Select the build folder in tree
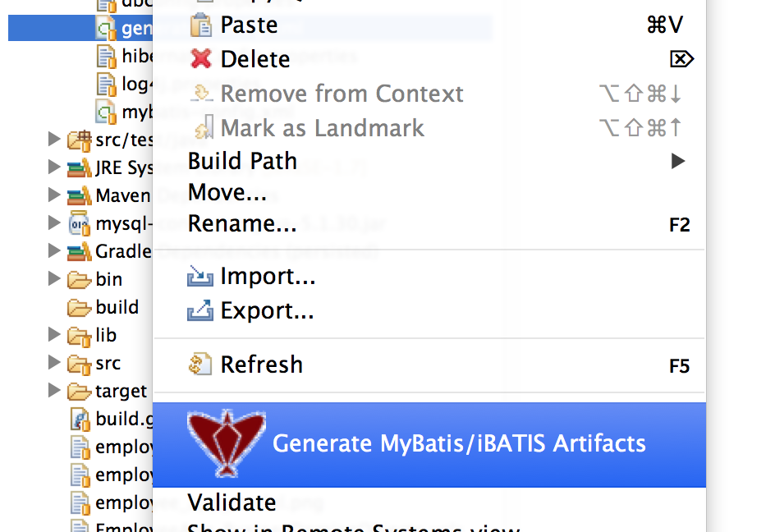This screenshot has width=775, height=532. 117,307
